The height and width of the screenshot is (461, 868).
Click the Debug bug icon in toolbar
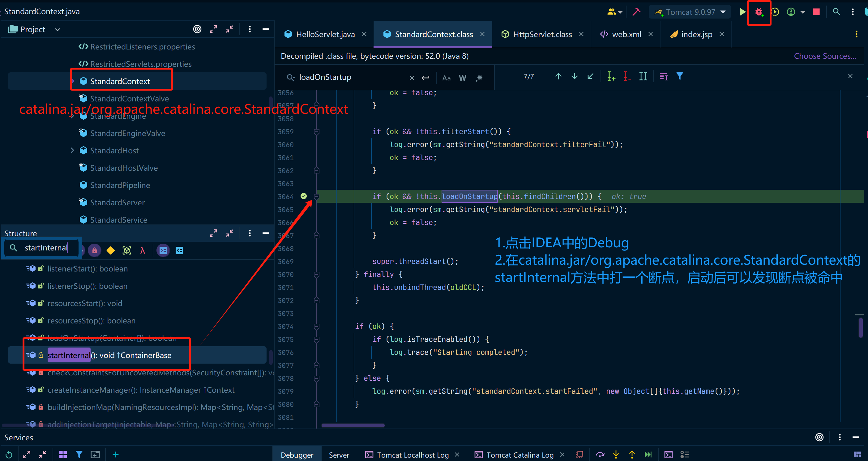[x=759, y=12]
